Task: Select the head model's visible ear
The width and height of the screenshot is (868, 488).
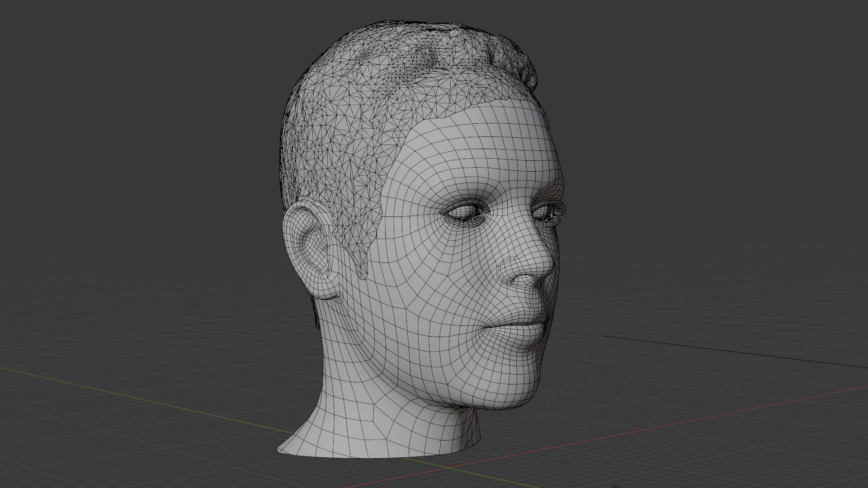Action: (x=312, y=251)
